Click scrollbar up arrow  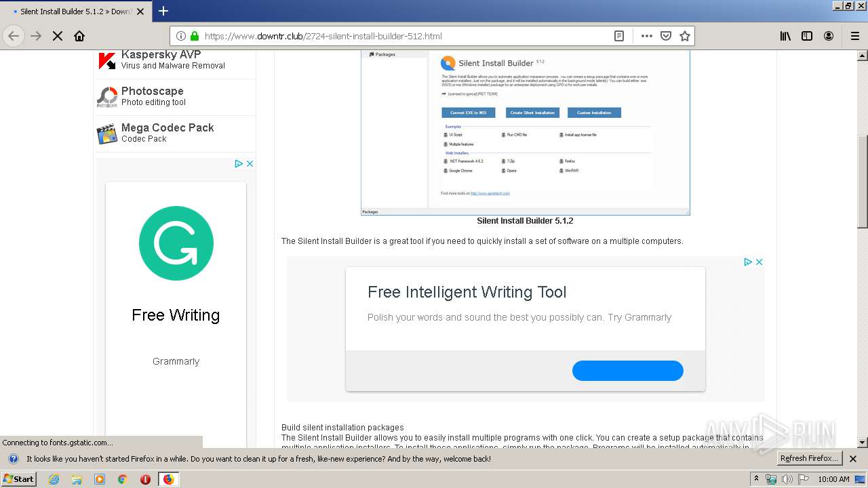[862, 55]
